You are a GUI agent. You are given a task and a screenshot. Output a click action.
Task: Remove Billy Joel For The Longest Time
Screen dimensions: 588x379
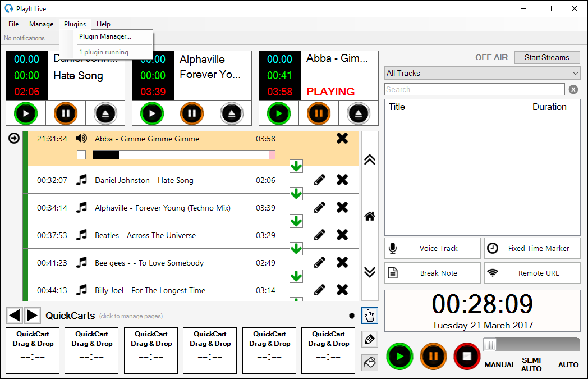pyautogui.click(x=342, y=290)
